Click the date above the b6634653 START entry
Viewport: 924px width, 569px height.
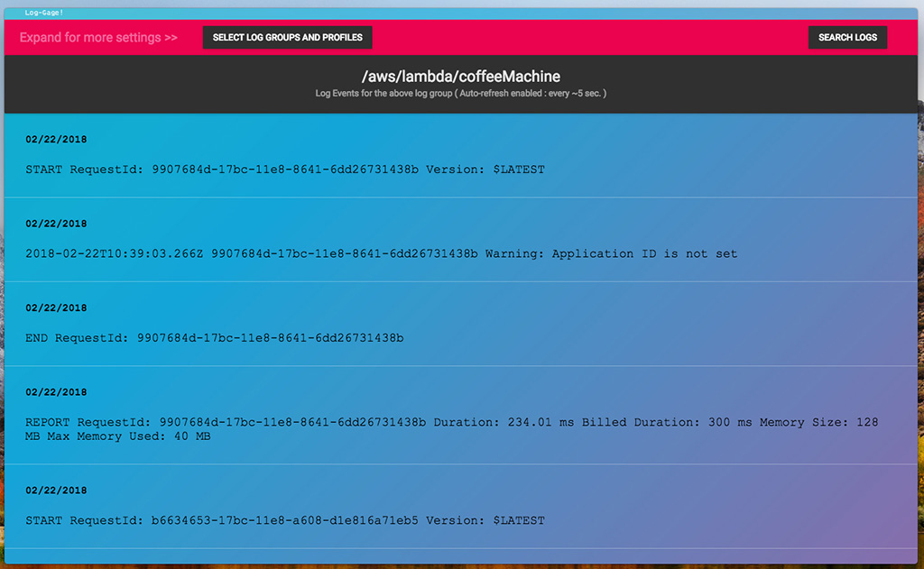[56, 491]
